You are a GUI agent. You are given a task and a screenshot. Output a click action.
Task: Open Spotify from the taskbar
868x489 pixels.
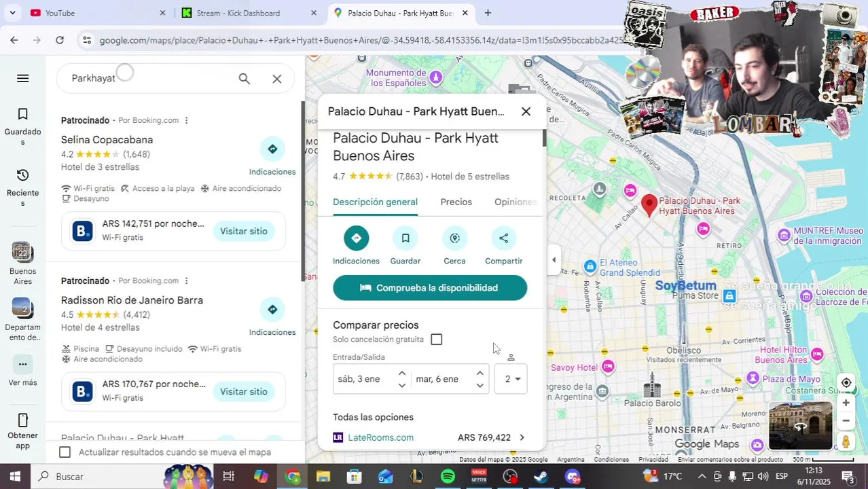pos(448,477)
